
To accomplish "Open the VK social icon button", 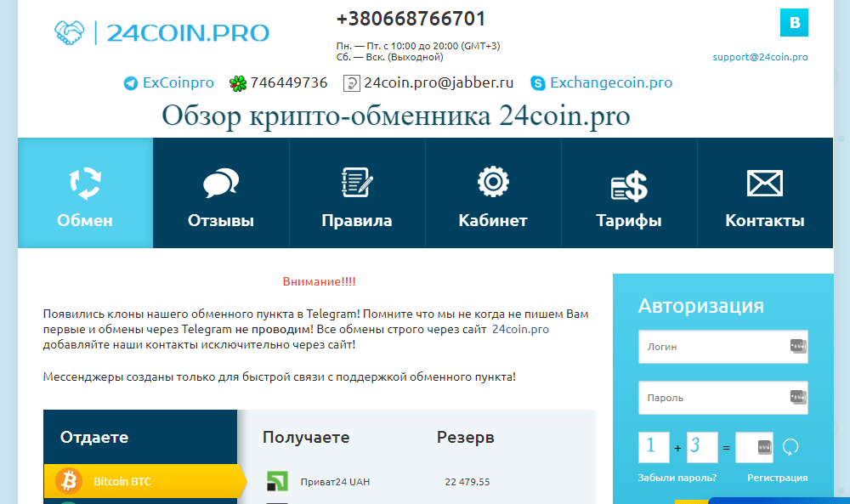I will click(x=794, y=22).
